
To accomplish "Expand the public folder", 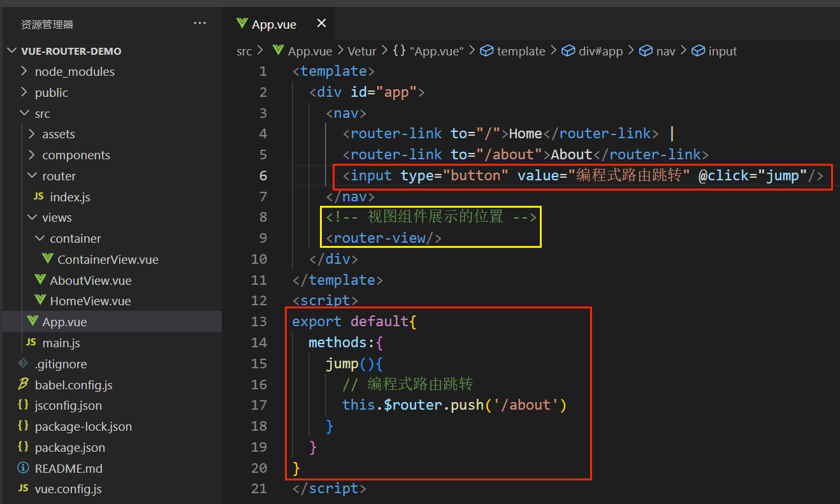I will pyautogui.click(x=24, y=92).
